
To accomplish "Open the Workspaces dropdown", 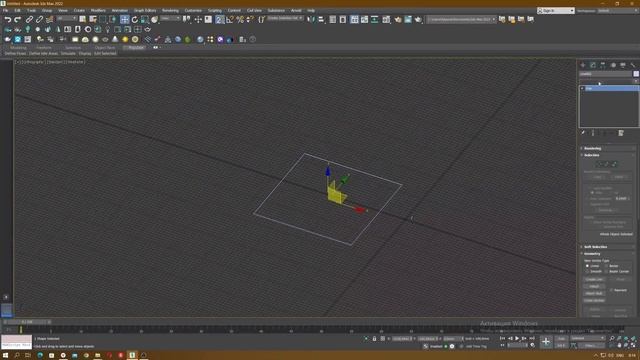I will point(617,11).
